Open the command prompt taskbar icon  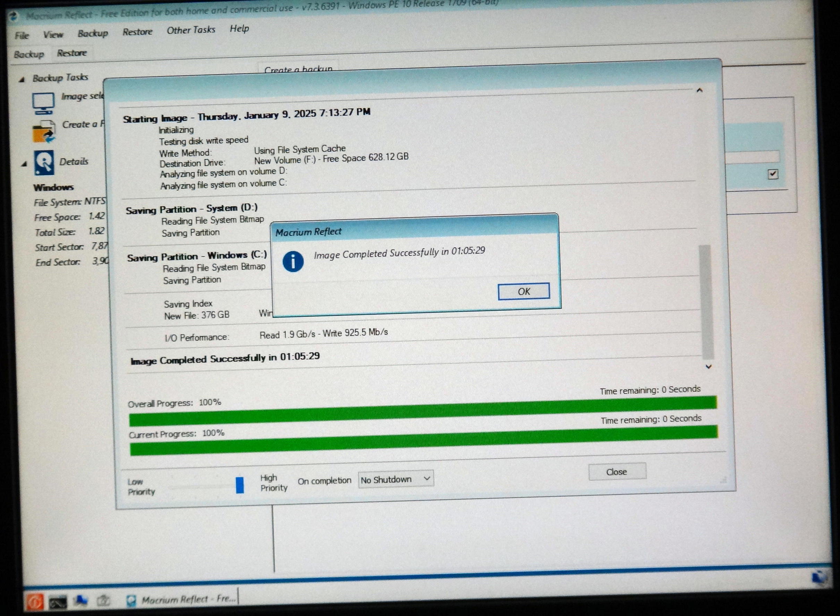coord(58,601)
